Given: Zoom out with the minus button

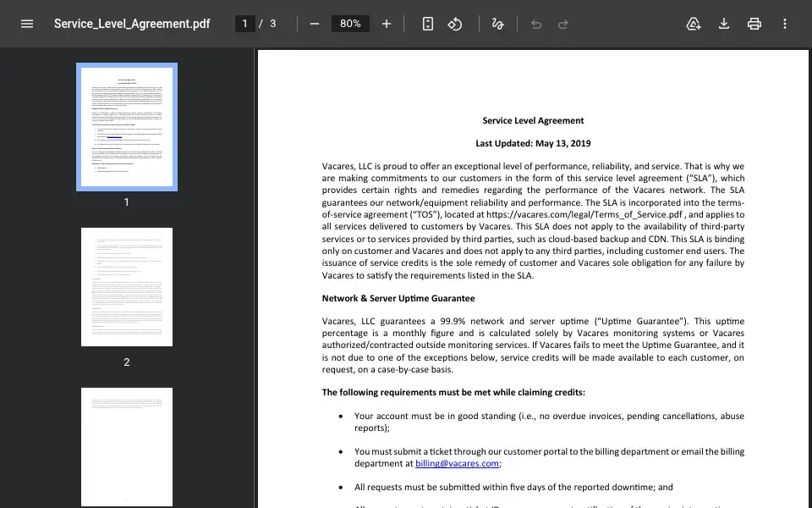Looking at the screenshot, I should pos(315,24).
